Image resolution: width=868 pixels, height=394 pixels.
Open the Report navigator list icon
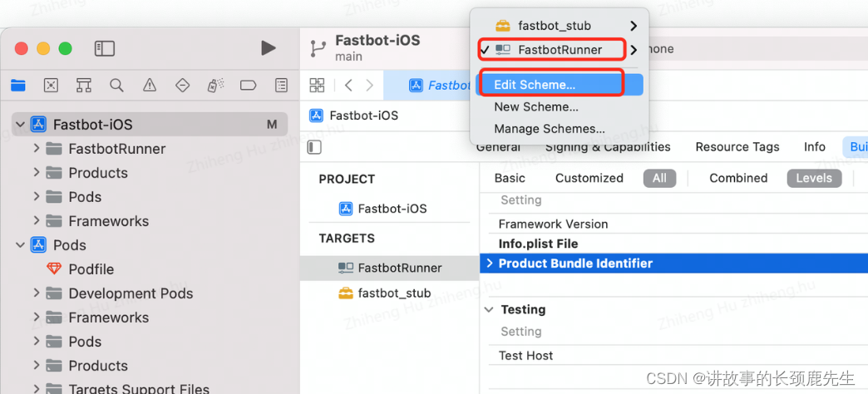point(281,86)
